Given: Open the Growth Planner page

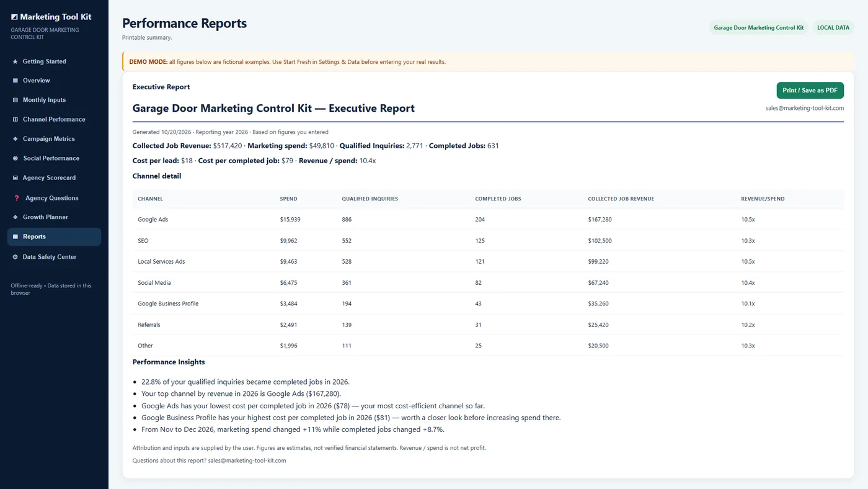Looking at the screenshot, I should (x=54, y=217).
